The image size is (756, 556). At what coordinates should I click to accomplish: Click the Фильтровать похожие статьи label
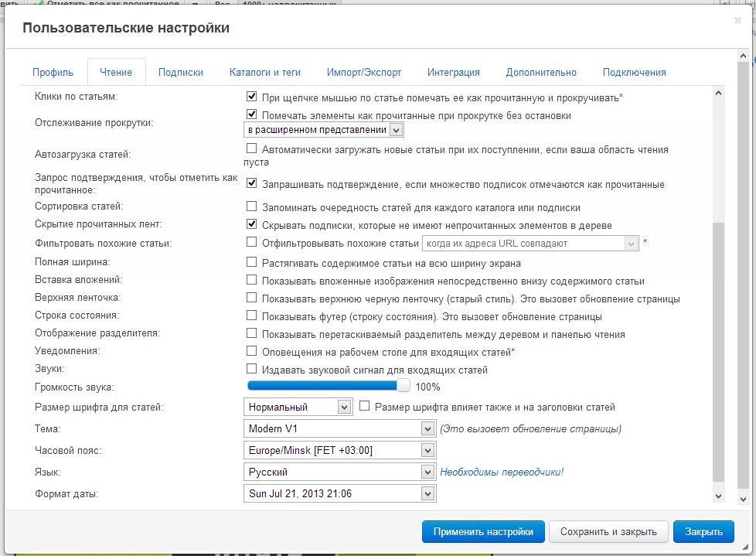[x=103, y=244]
